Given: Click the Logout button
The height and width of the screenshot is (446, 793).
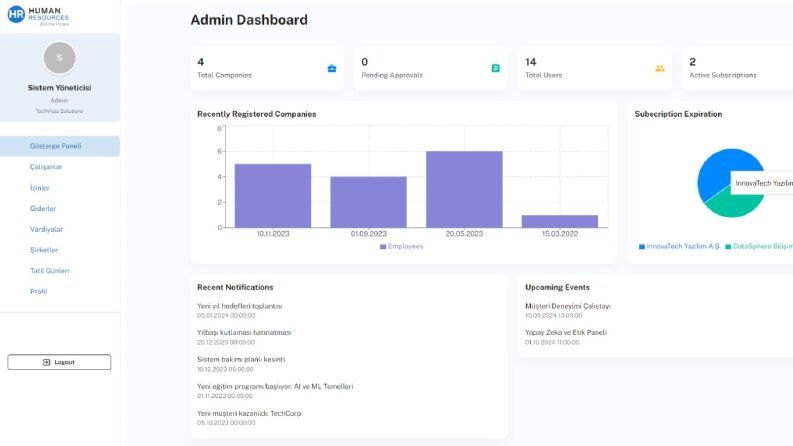Looking at the screenshot, I should 59,362.
